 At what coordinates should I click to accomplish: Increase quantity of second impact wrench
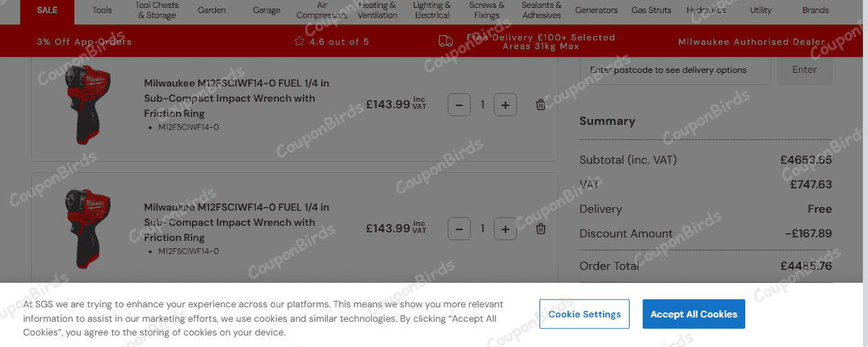[x=505, y=229]
